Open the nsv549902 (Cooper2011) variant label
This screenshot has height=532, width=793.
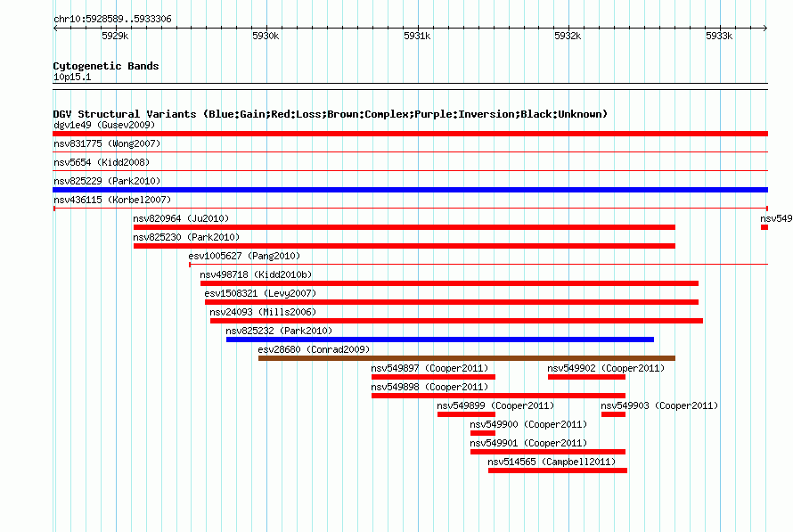tap(606, 368)
